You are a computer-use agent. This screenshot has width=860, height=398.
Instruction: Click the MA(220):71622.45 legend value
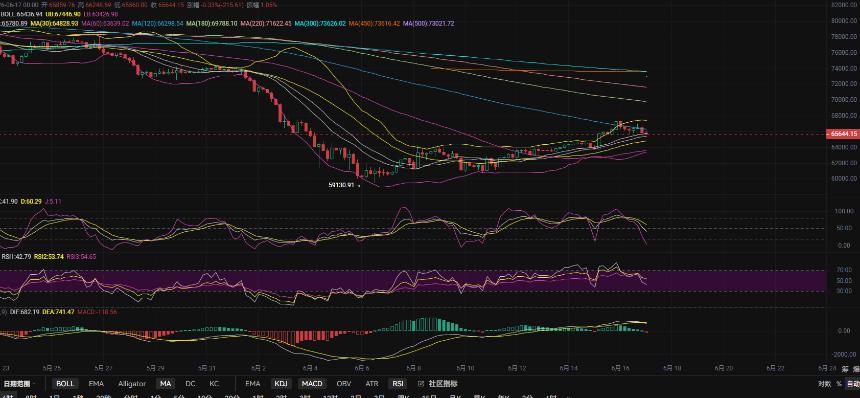(x=265, y=24)
